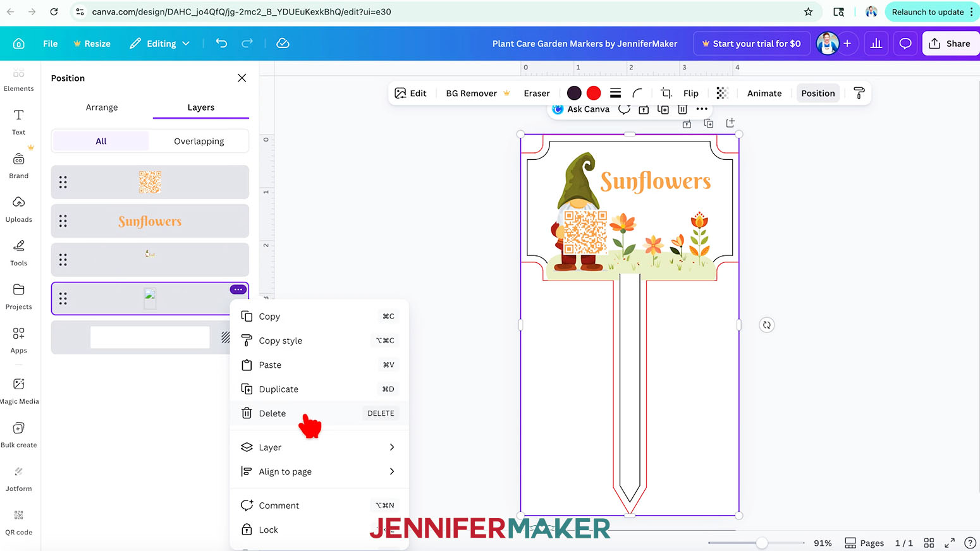Open the Text sidebar panel
This screenshot has width=980, height=551.
19,122
